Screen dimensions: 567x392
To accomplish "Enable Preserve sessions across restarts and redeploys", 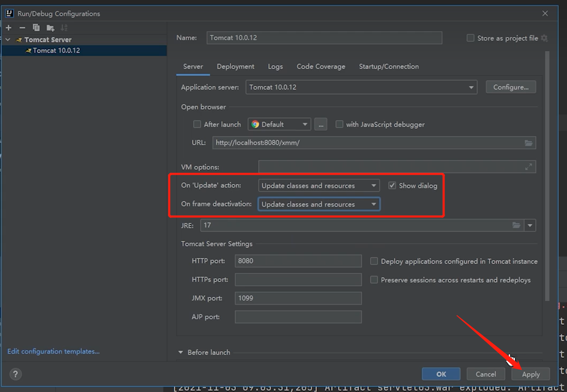I will coord(374,280).
